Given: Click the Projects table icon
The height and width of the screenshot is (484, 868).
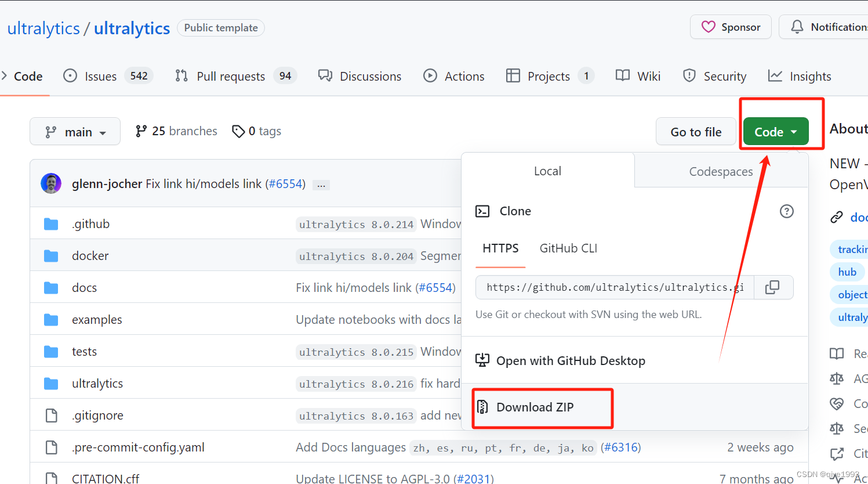Looking at the screenshot, I should point(513,75).
